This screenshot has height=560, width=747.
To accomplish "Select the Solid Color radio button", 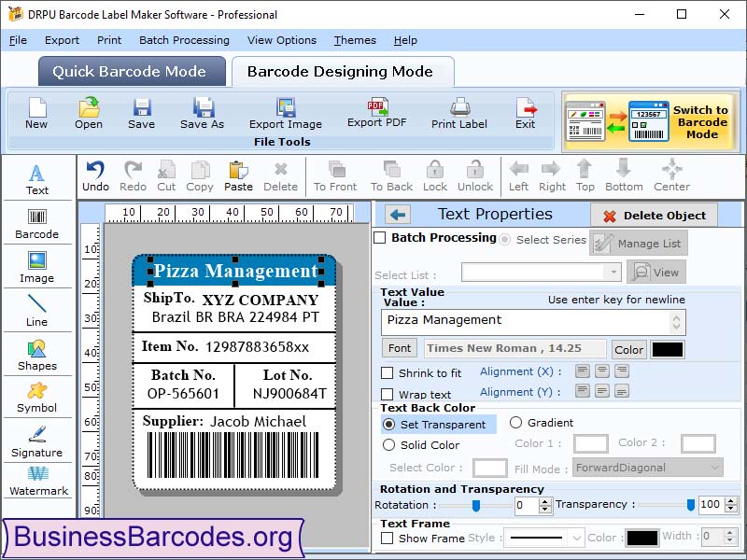I will (x=389, y=444).
